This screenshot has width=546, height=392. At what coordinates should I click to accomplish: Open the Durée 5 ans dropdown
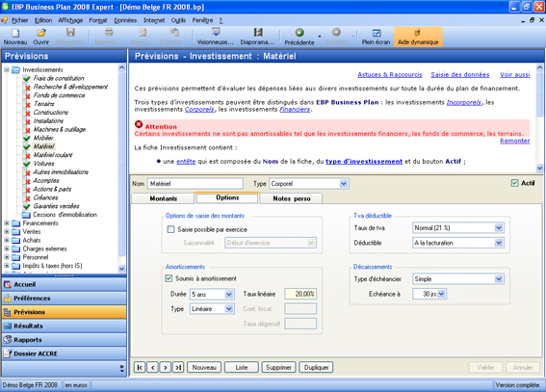coord(229,294)
